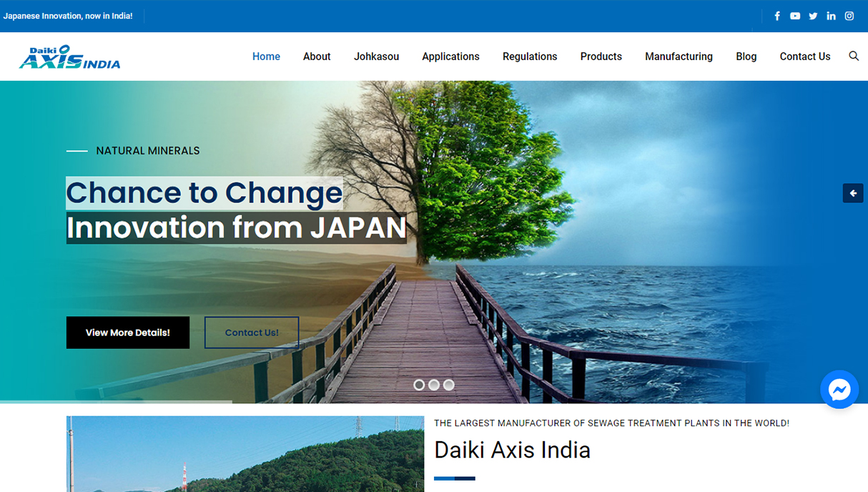Select the first slide indicator dot
Viewport: 868px width, 492px height.
pyautogui.click(x=419, y=385)
